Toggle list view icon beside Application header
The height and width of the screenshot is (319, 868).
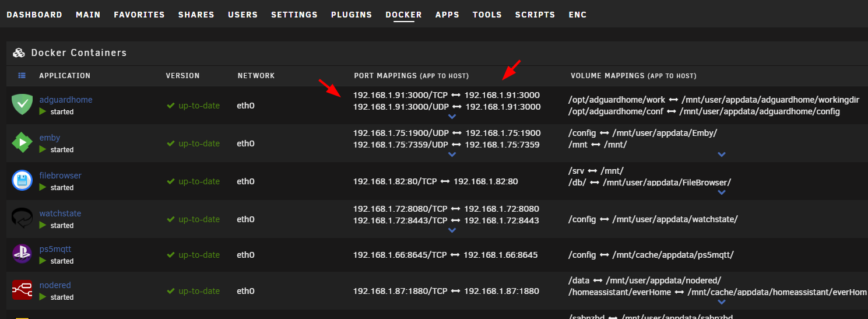point(22,76)
